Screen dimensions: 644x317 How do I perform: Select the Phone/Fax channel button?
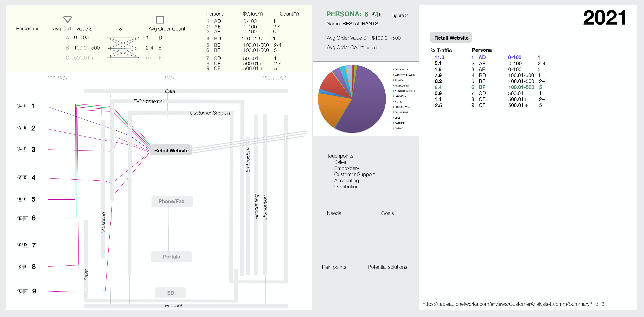tap(172, 201)
